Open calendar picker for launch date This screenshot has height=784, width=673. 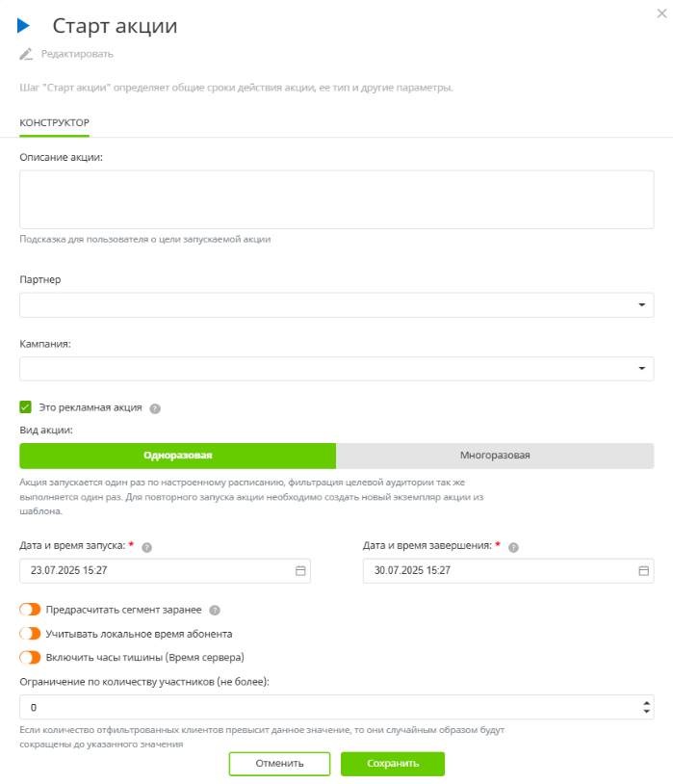[300, 571]
